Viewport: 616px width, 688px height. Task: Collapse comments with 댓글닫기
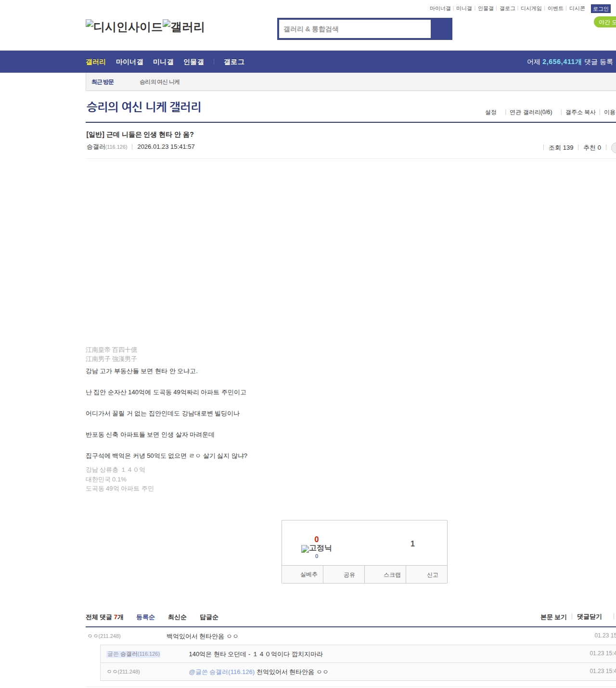point(590,617)
